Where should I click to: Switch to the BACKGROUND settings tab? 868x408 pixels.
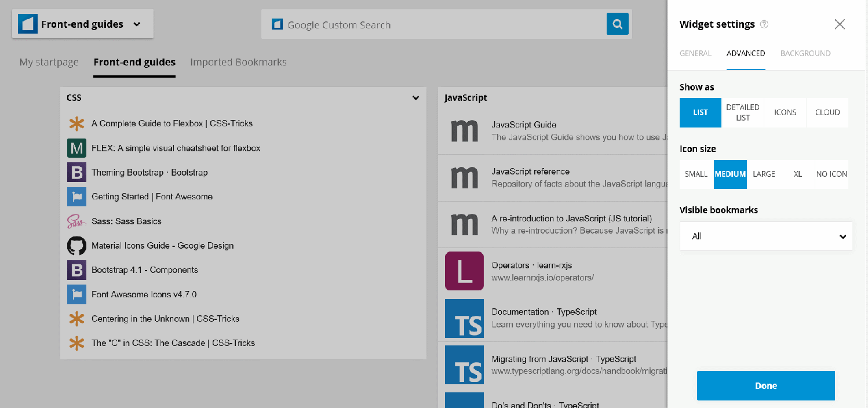pyautogui.click(x=805, y=53)
